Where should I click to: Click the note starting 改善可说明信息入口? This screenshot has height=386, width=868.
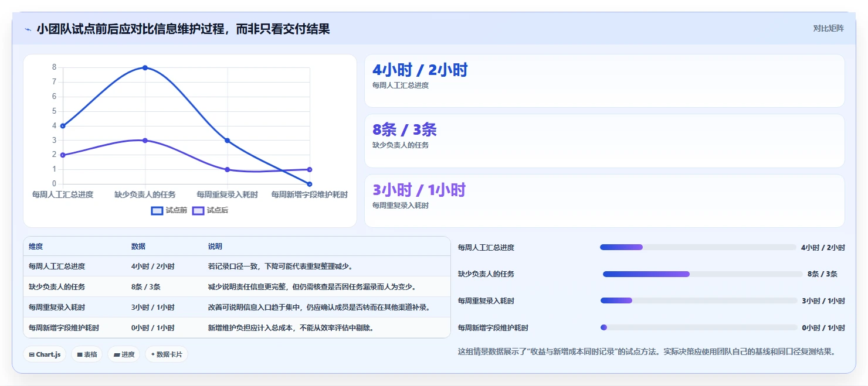click(x=320, y=308)
